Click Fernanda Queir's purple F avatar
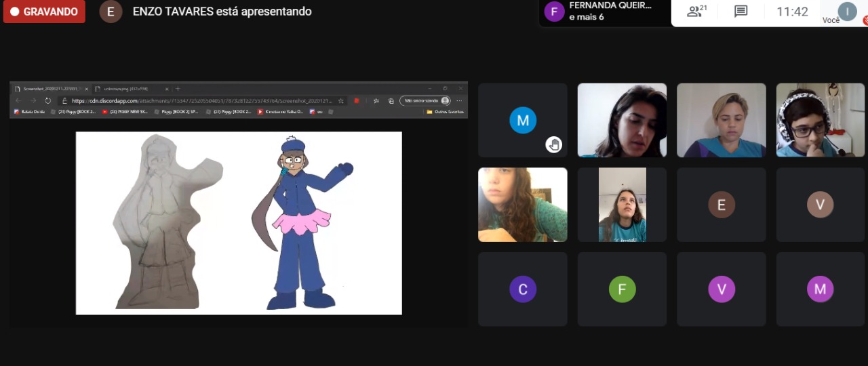 coord(554,12)
